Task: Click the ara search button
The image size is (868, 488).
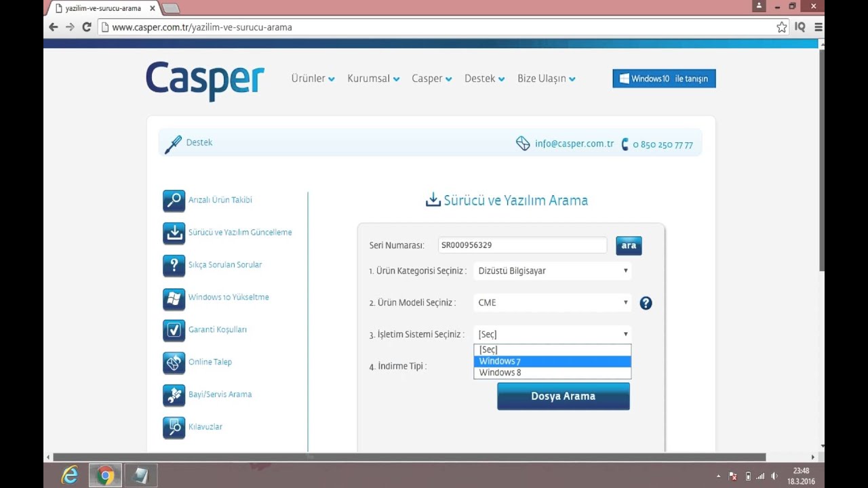Action: [x=629, y=245]
